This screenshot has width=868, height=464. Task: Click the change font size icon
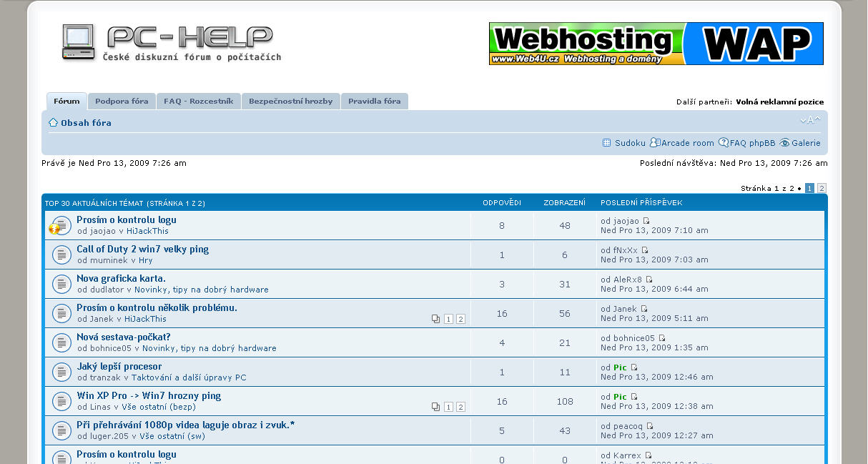point(810,121)
